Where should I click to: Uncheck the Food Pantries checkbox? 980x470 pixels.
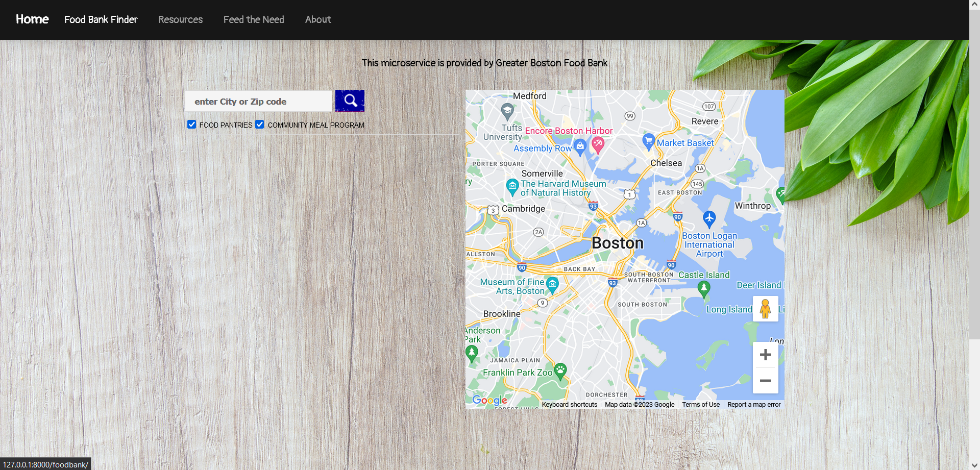pos(192,125)
